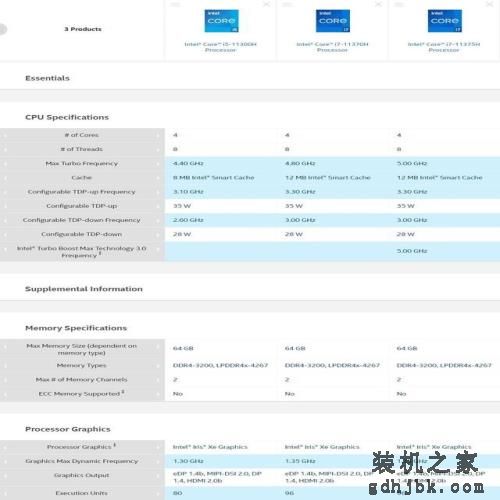Click the '# of Threads' row label
The image size is (500, 500).
[82, 149]
